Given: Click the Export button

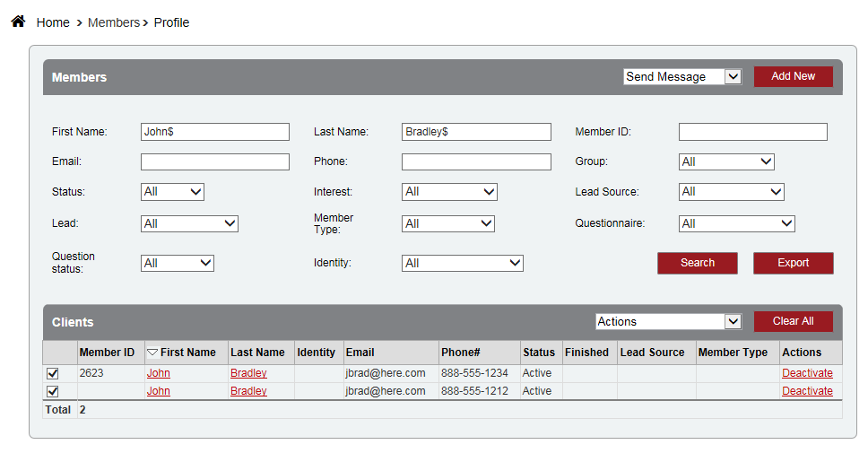Looking at the screenshot, I should click(x=793, y=263).
